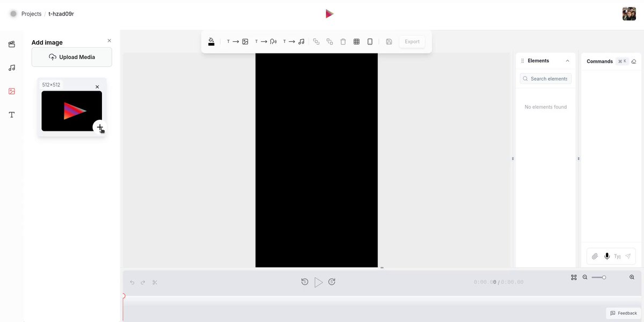
Task: Click the bring-to-front layers icon
Action: [316, 41]
